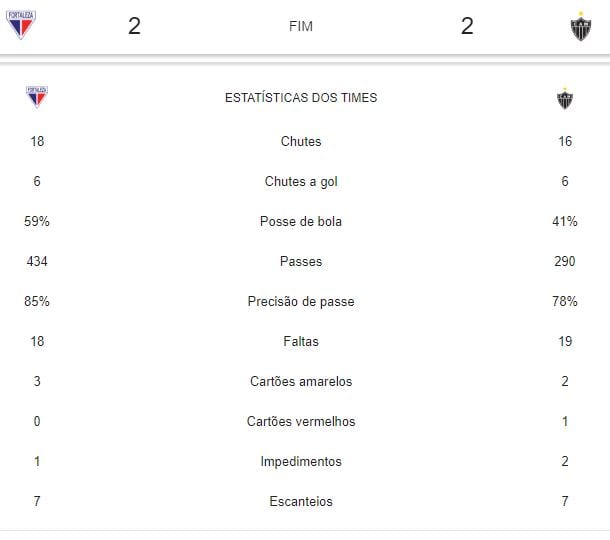This screenshot has width=610, height=540.
Task: Click the Estatísticas dos Times heading
Action: (301, 98)
